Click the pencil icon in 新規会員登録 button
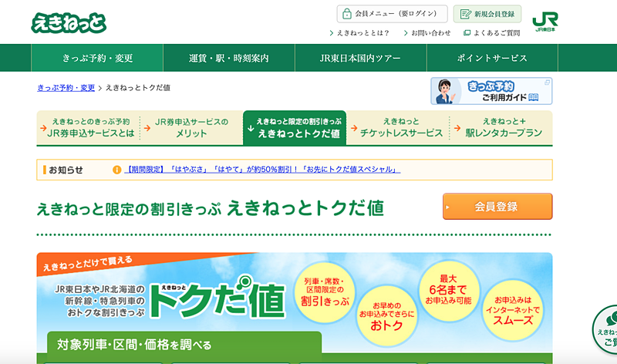The height and width of the screenshot is (364, 617). point(466,14)
